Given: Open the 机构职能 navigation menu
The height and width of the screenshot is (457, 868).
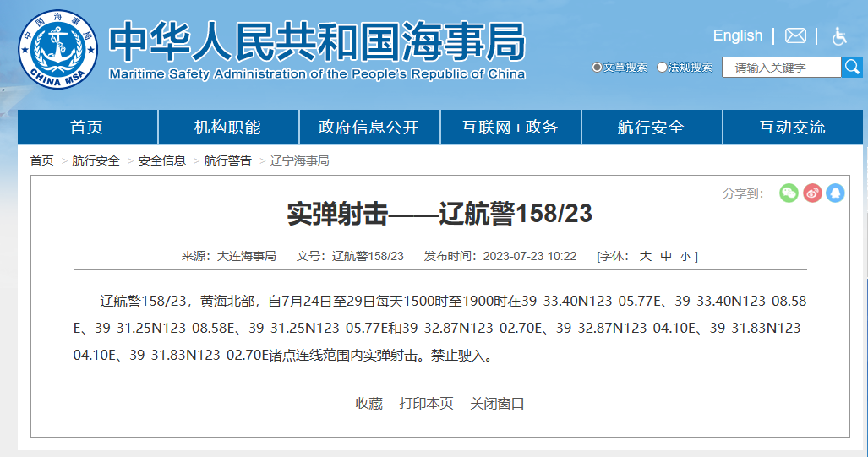Looking at the screenshot, I should click(x=228, y=128).
